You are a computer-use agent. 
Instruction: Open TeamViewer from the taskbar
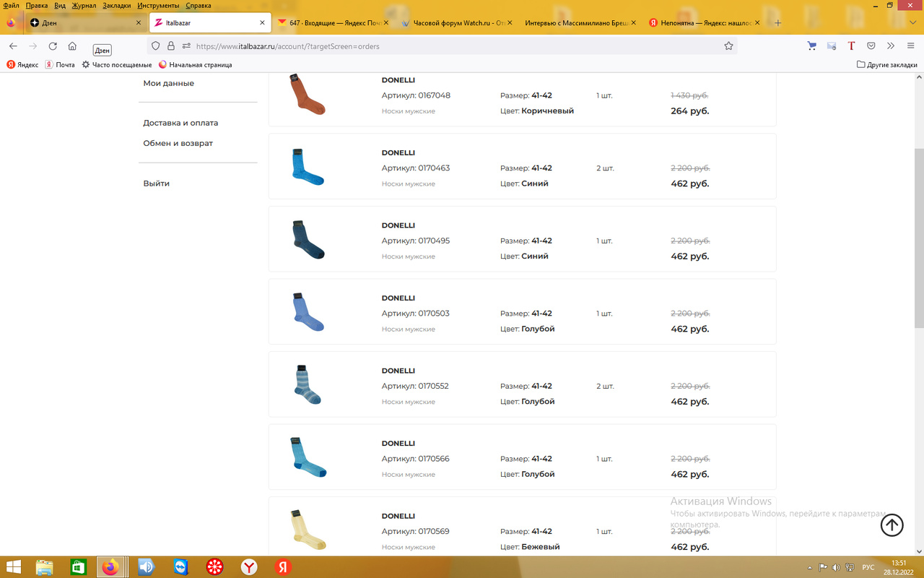[180, 567]
